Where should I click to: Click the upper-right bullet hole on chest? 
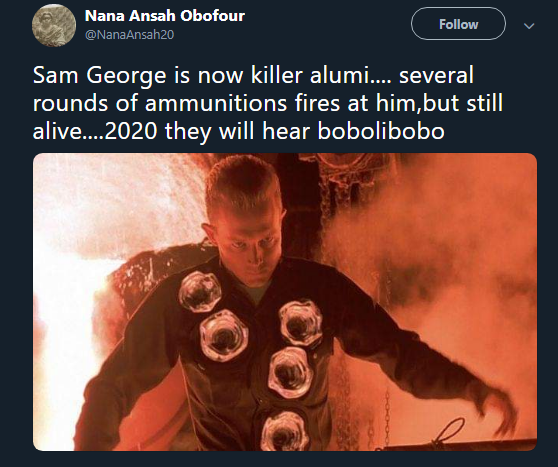click(x=301, y=323)
